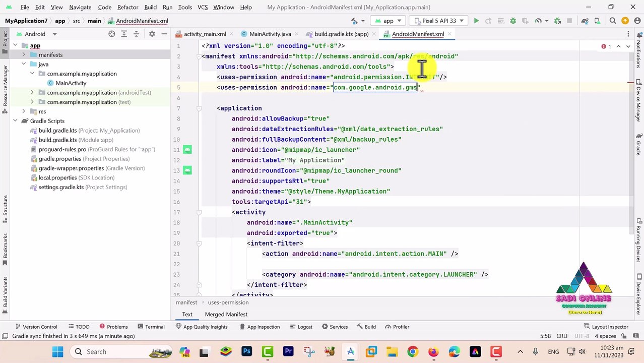Open the Terminal tool window
This screenshot has height=363, width=644.
[x=151, y=327]
